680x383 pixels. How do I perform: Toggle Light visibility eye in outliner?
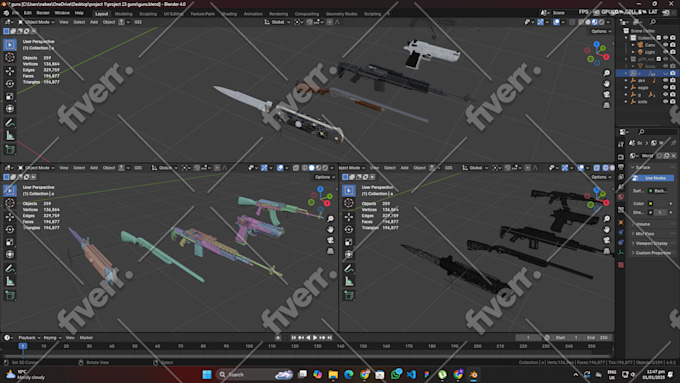tap(666, 52)
